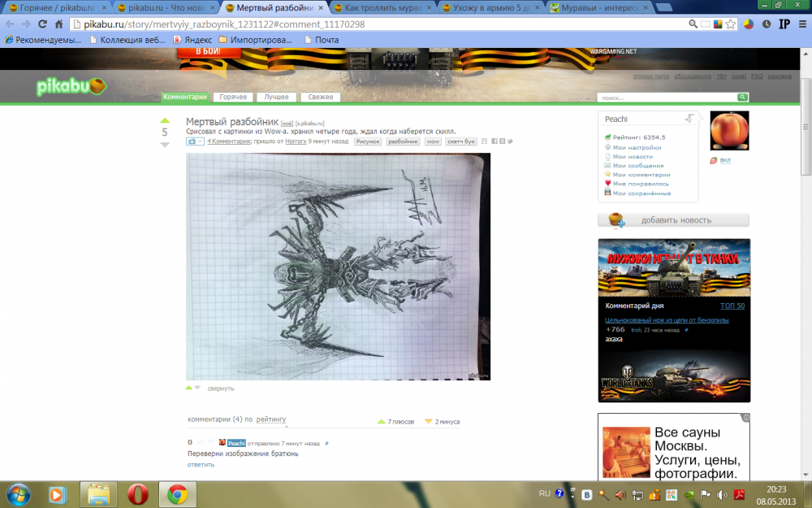Open media player from the taskbar
The height and width of the screenshot is (508, 812).
point(57,495)
